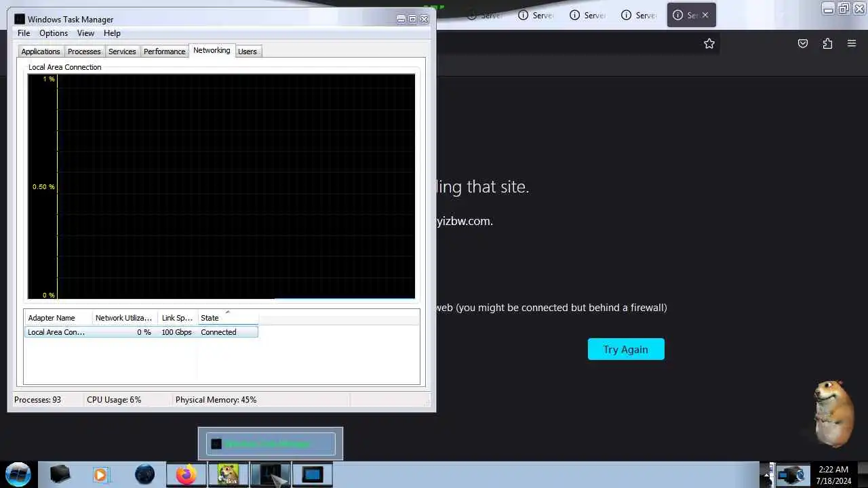Minimize the Windows Task Manager window
868x488 pixels.
click(x=401, y=19)
